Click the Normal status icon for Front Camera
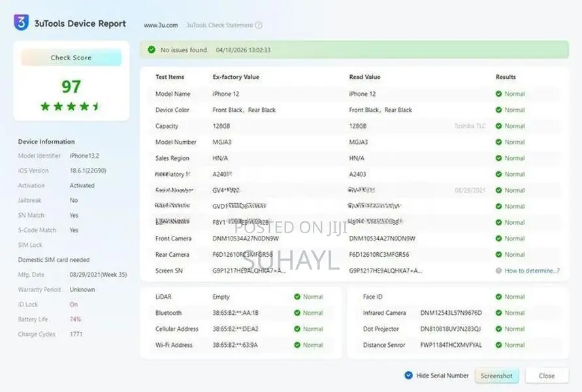 [498, 238]
